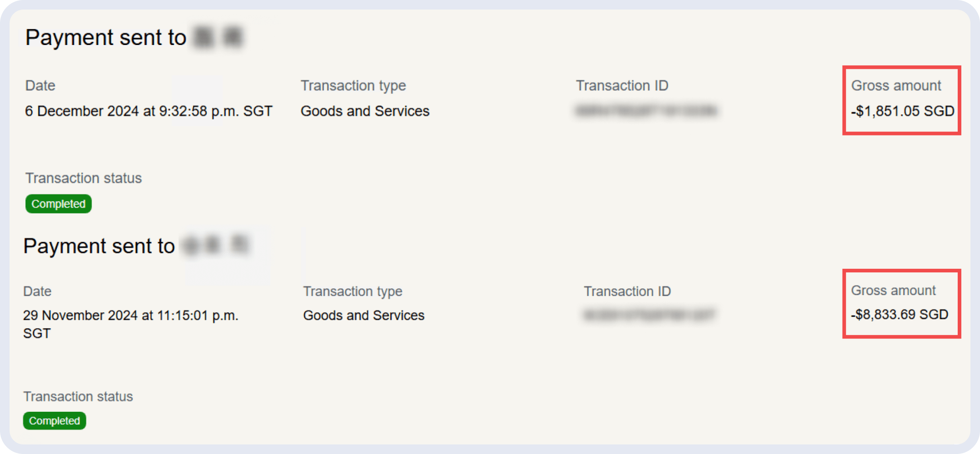Click the Completed badge for the November payment
The height and width of the screenshot is (454, 980).
tap(55, 421)
